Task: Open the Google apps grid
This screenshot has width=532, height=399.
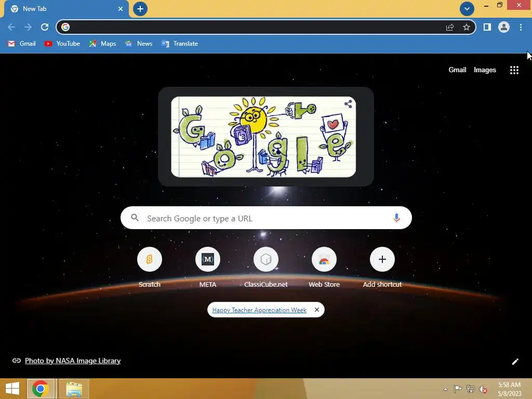Action: click(x=514, y=70)
